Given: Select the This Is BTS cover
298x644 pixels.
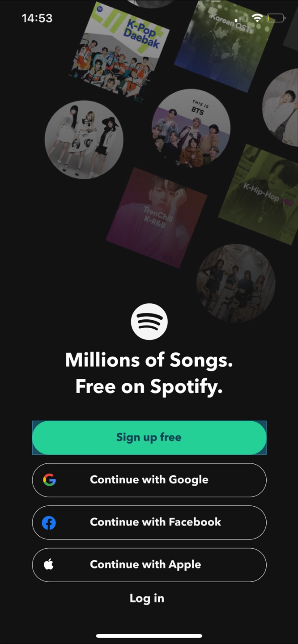Looking at the screenshot, I should coord(191,128).
